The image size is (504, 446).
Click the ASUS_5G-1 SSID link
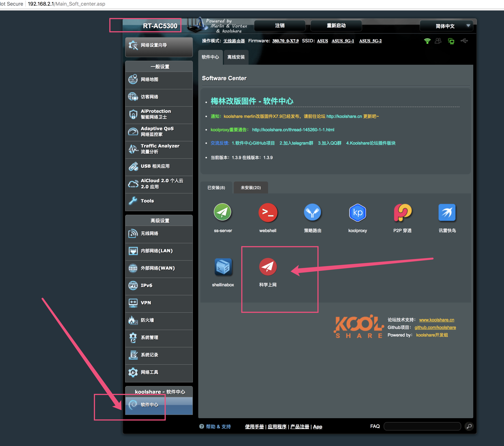click(343, 41)
